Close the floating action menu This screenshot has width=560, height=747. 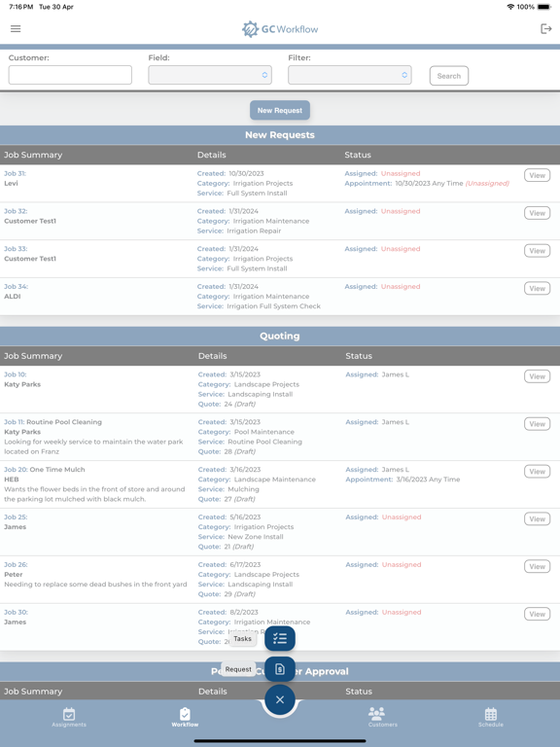coord(280,699)
